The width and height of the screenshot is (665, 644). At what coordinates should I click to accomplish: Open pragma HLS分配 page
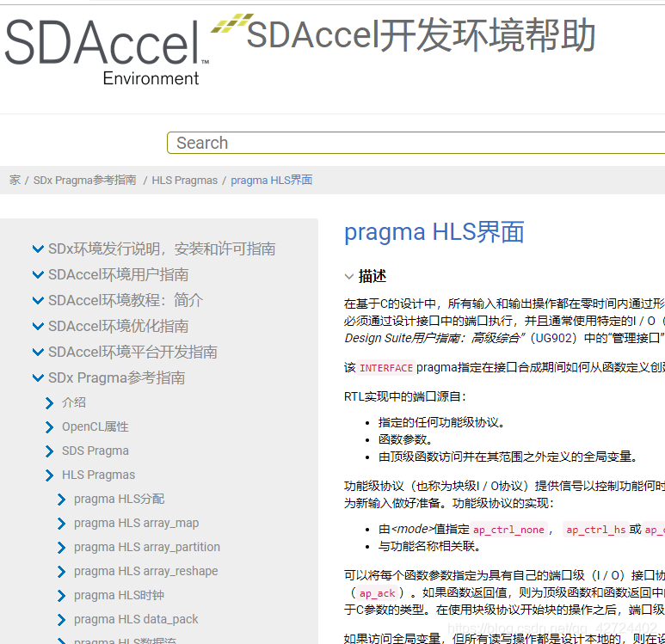click(120, 499)
